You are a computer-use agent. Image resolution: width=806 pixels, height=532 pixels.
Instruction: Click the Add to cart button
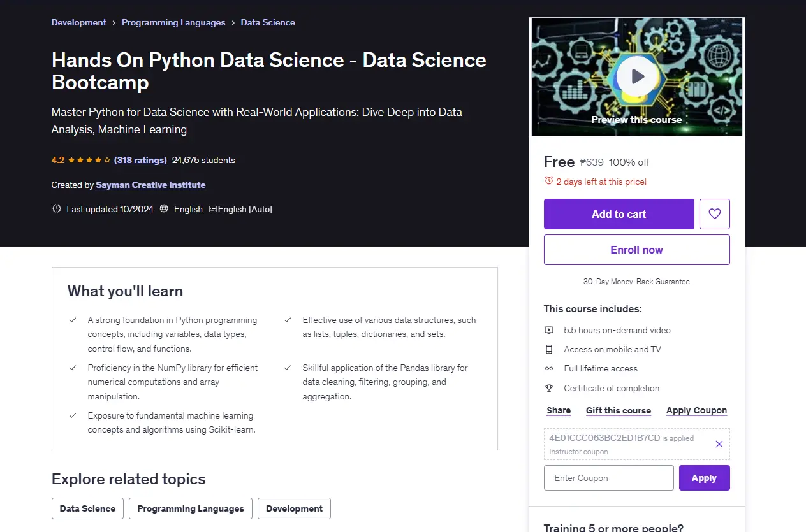[x=619, y=214]
